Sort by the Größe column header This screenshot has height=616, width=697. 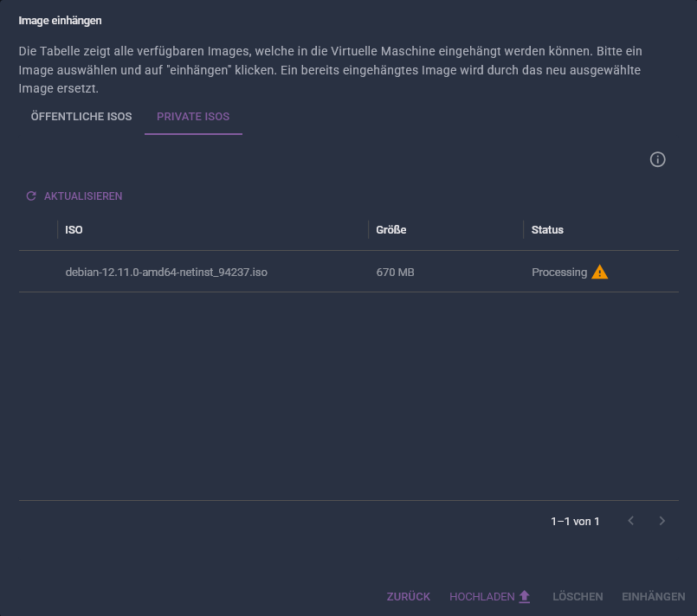(x=391, y=229)
